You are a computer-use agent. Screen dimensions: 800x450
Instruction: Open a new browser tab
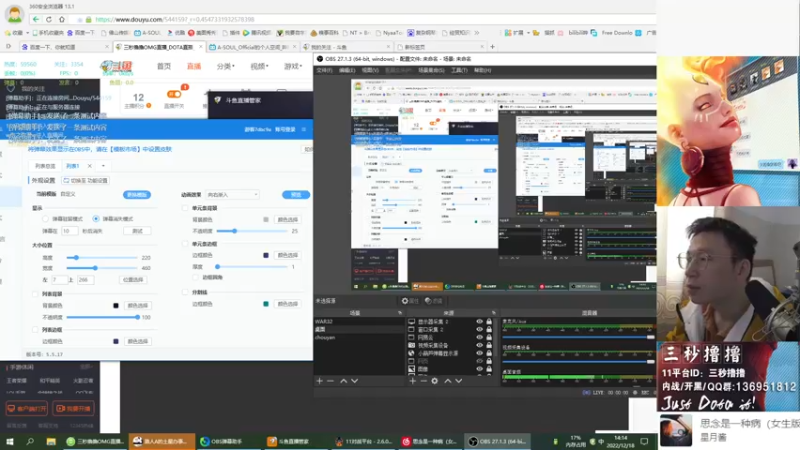point(492,46)
